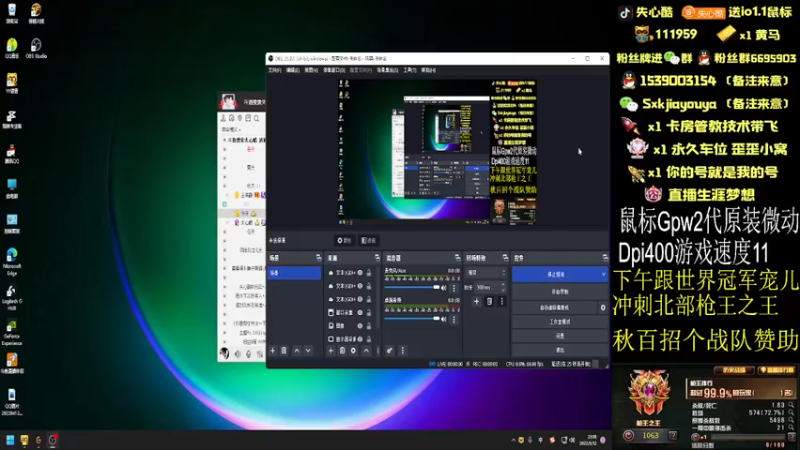The width and height of the screenshot is (800, 450).
Task: Move source up with Sources panel arrow
Action: tap(366, 351)
